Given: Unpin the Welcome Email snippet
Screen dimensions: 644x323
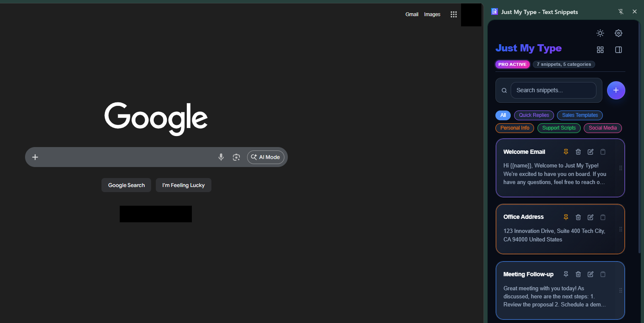Looking at the screenshot, I should [565, 152].
